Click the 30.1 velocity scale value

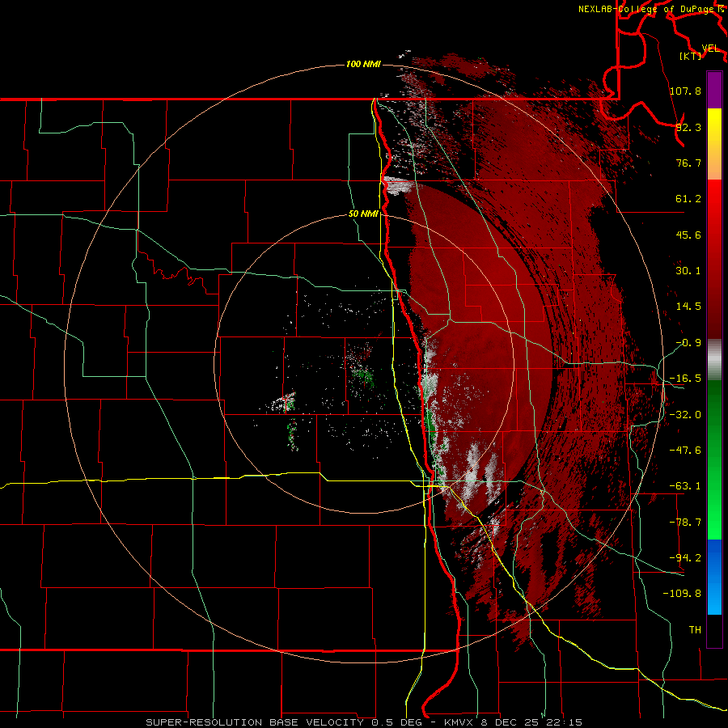tap(688, 271)
